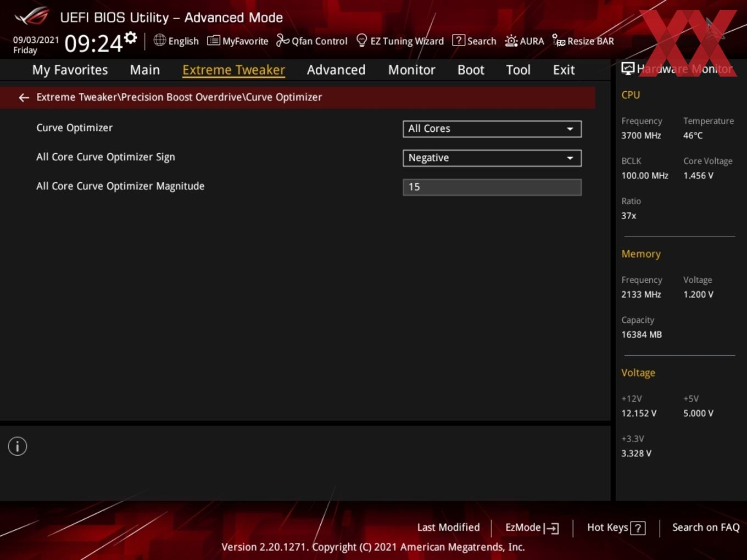Click the back arrow in breadcrumb bar
Screen dimensions: 747x560
coord(24,97)
